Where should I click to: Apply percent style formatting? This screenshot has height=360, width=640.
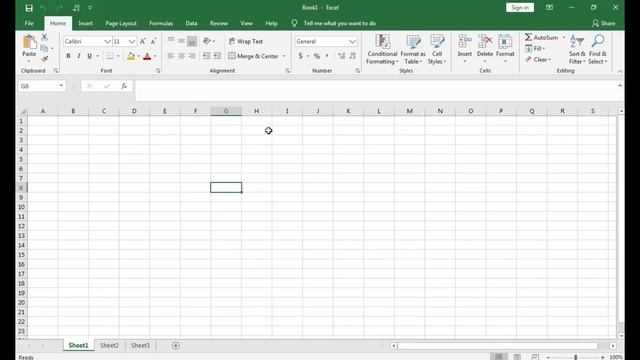coord(317,56)
